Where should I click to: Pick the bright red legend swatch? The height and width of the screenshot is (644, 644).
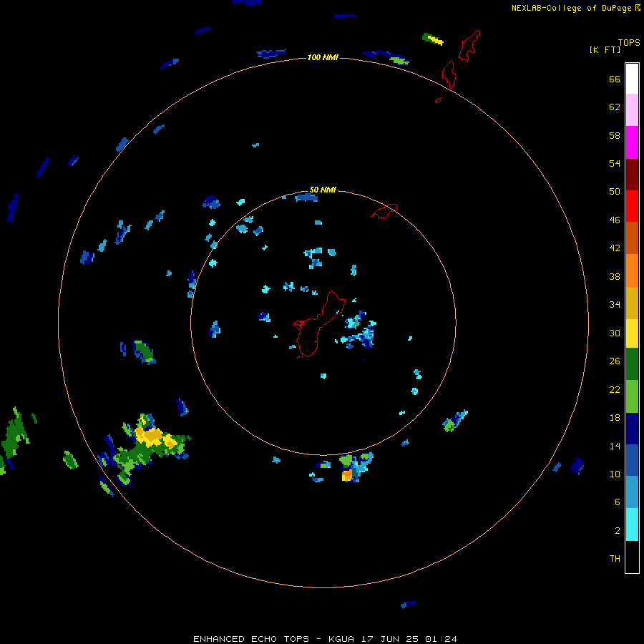[632, 206]
